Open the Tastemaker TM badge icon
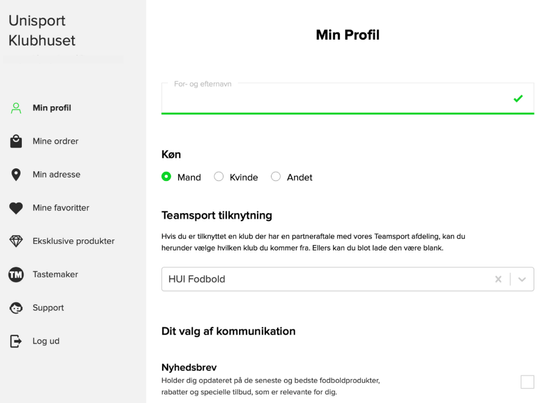 coord(16,275)
